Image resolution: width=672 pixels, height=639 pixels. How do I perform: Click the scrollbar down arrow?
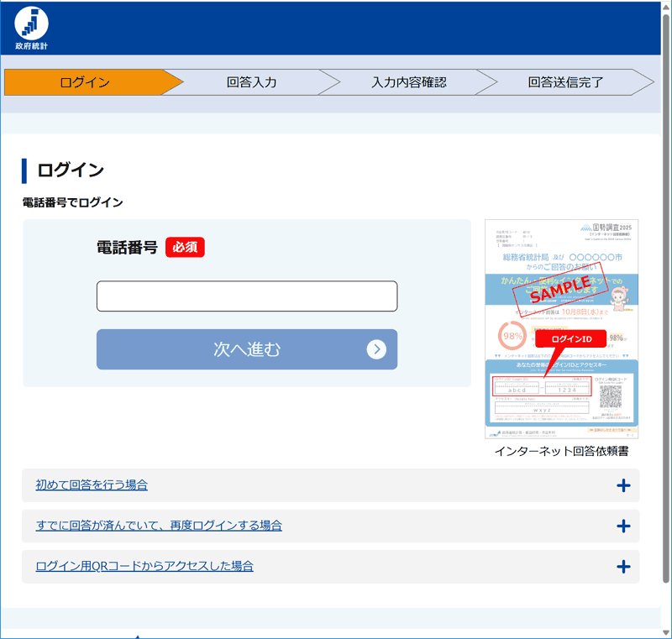coord(666,633)
